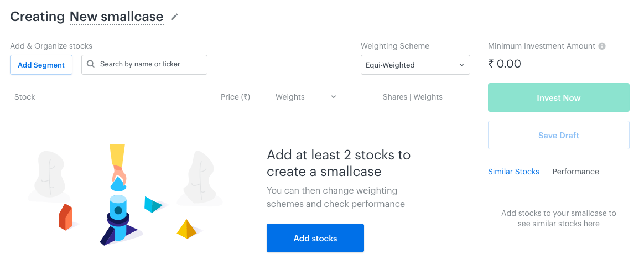
Task: Expand the Weights column chevron
Action: tap(334, 97)
